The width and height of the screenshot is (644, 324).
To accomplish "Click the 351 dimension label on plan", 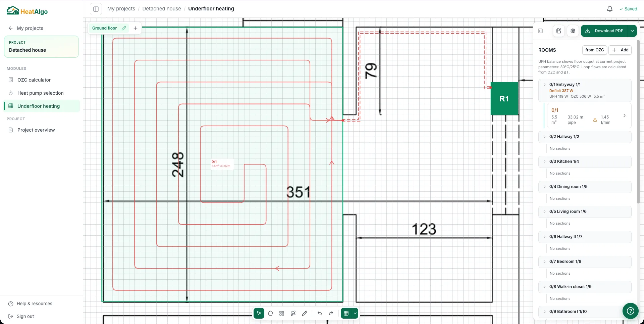I will click(298, 192).
